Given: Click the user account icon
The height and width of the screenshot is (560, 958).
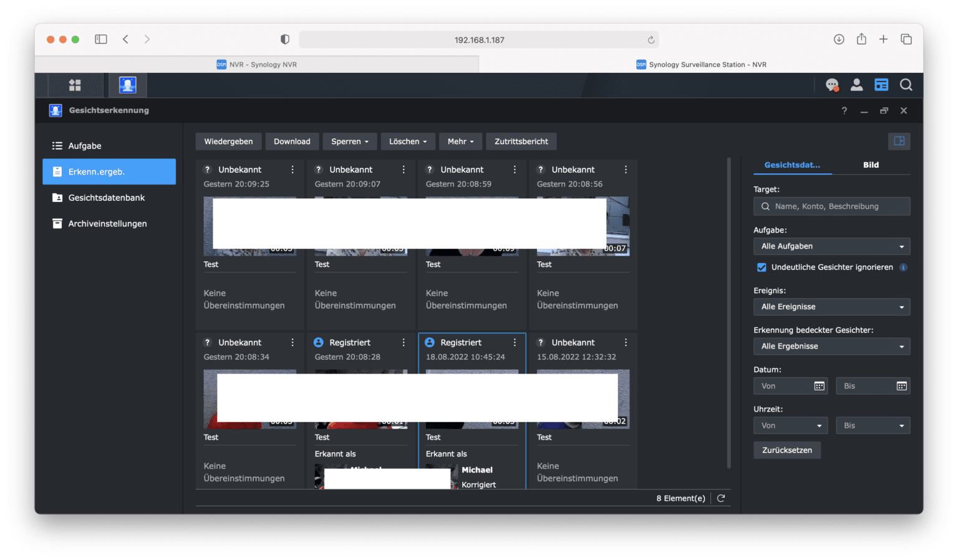Looking at the screenshot, I should coord(856,85).
